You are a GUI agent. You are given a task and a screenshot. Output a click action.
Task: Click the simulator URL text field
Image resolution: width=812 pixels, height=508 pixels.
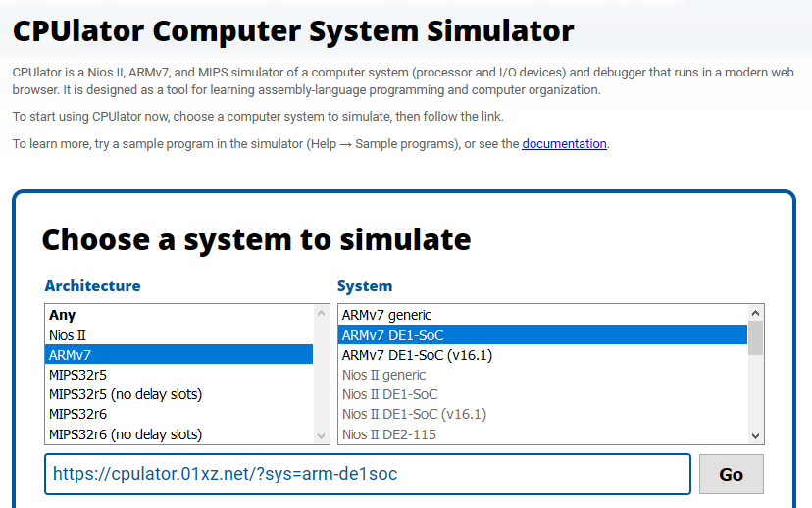368,474
